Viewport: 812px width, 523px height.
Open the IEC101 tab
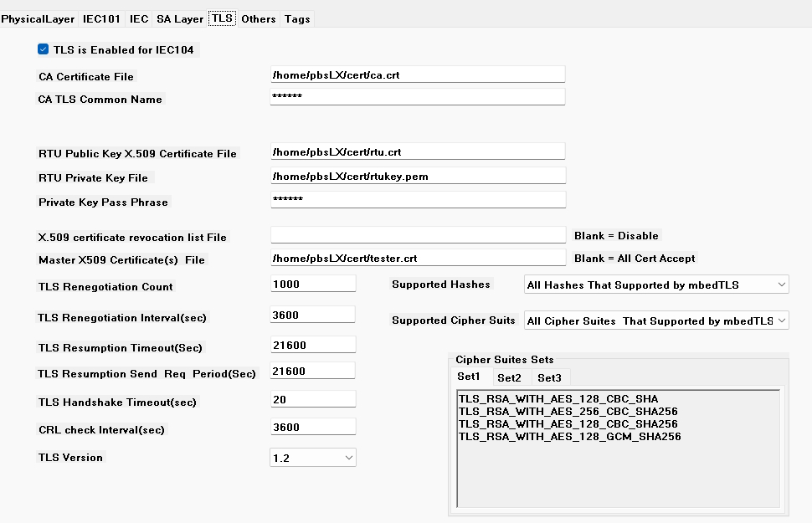[100, 18]
